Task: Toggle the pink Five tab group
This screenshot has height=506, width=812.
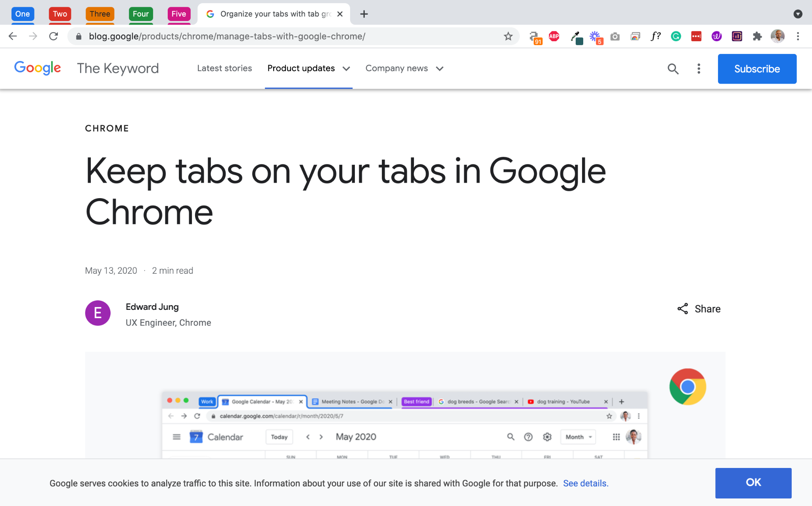Action: [x=178, y=14]
